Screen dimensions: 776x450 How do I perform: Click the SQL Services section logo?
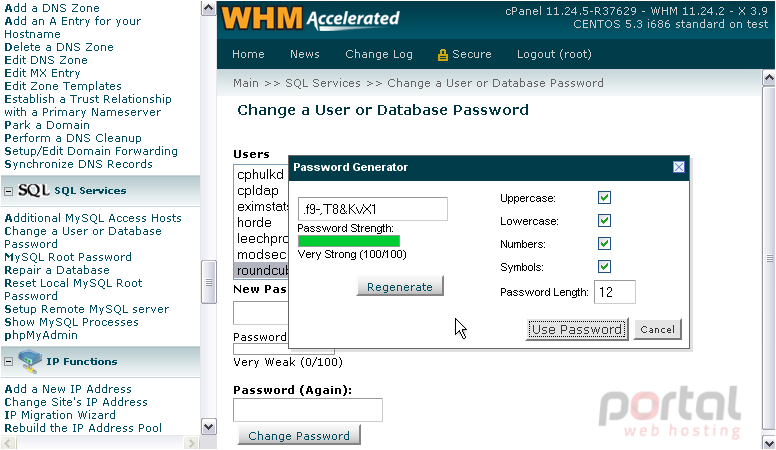[34, 190]
